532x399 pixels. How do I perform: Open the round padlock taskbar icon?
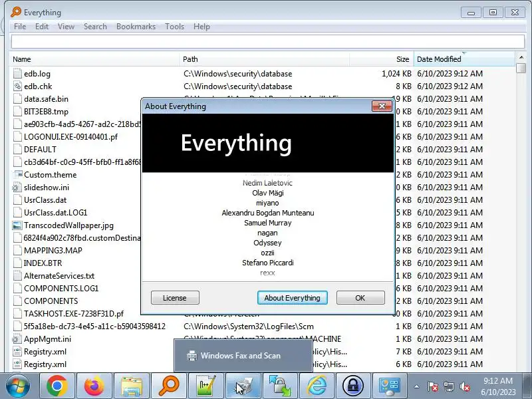coord(353,386)
